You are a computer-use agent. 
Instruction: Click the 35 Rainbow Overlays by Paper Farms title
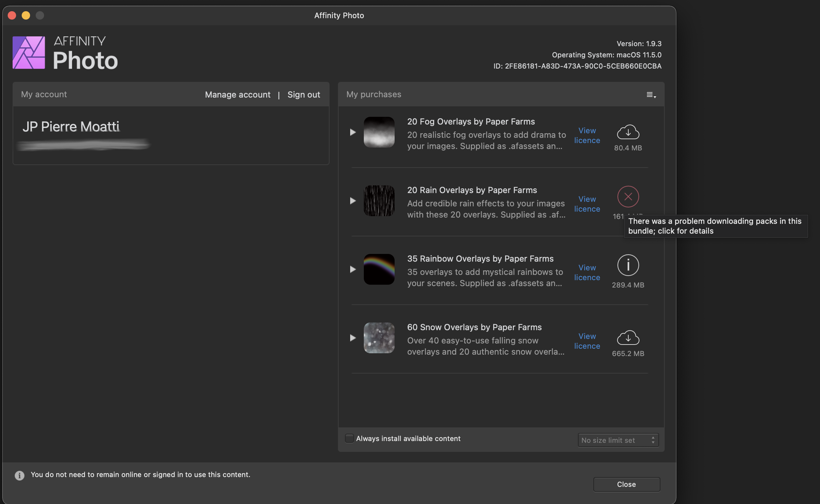tap(480, 259)
